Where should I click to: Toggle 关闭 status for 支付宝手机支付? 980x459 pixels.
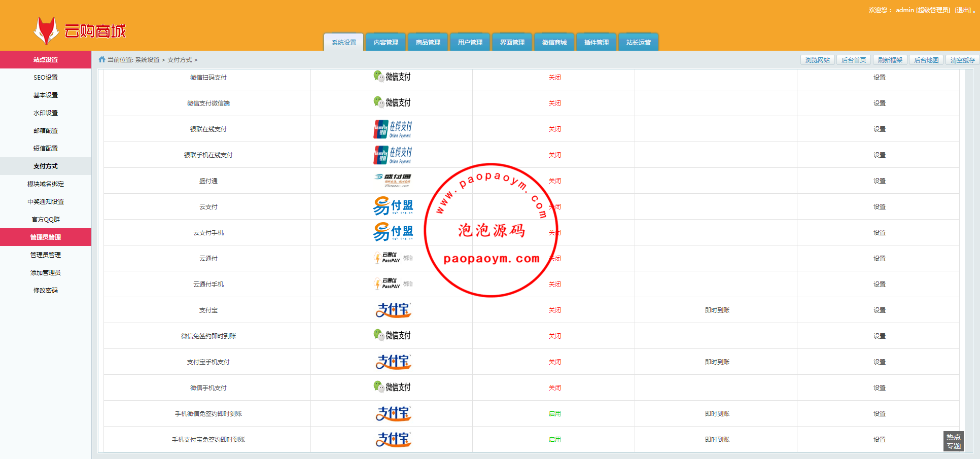coord(554,362)
